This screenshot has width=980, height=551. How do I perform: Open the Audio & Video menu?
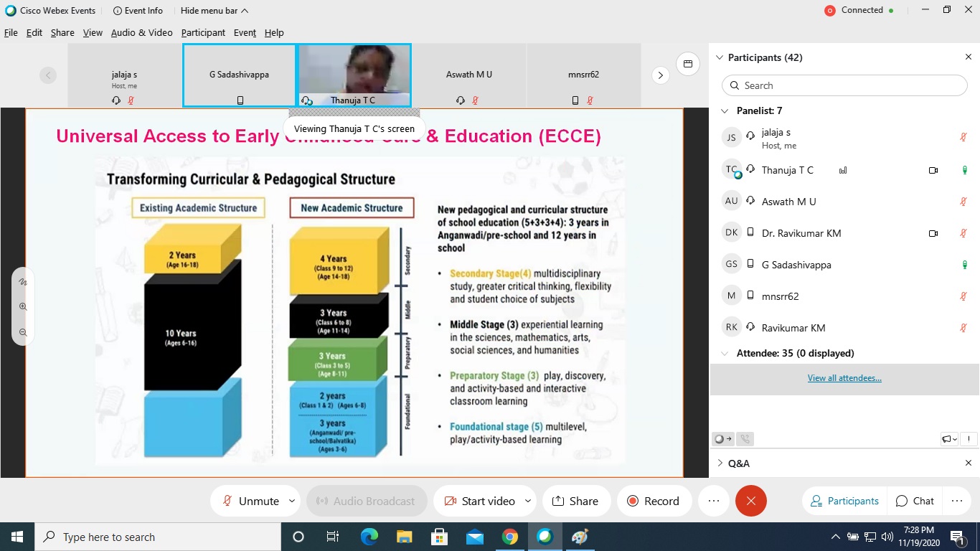coord(141,32)
